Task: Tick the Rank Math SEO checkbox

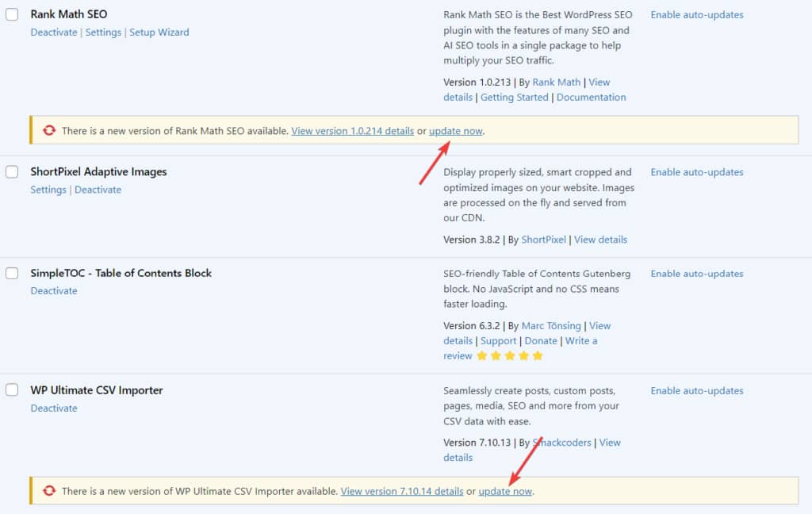Action: coord(12,14)
